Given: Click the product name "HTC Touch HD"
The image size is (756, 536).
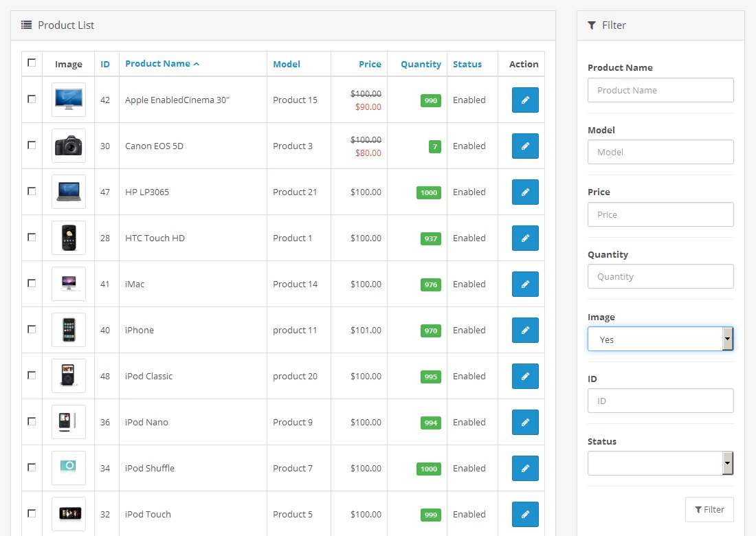Looking at the screenshot, I should pyautogui.click(x=155, y=238).
